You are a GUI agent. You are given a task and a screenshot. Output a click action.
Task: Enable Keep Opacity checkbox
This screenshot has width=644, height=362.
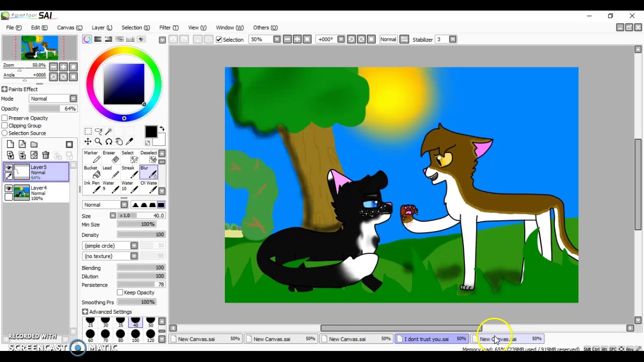(120, 293)
